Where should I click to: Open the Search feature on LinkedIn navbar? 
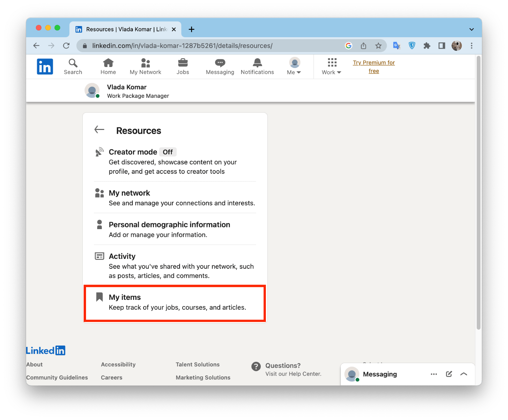72,66
